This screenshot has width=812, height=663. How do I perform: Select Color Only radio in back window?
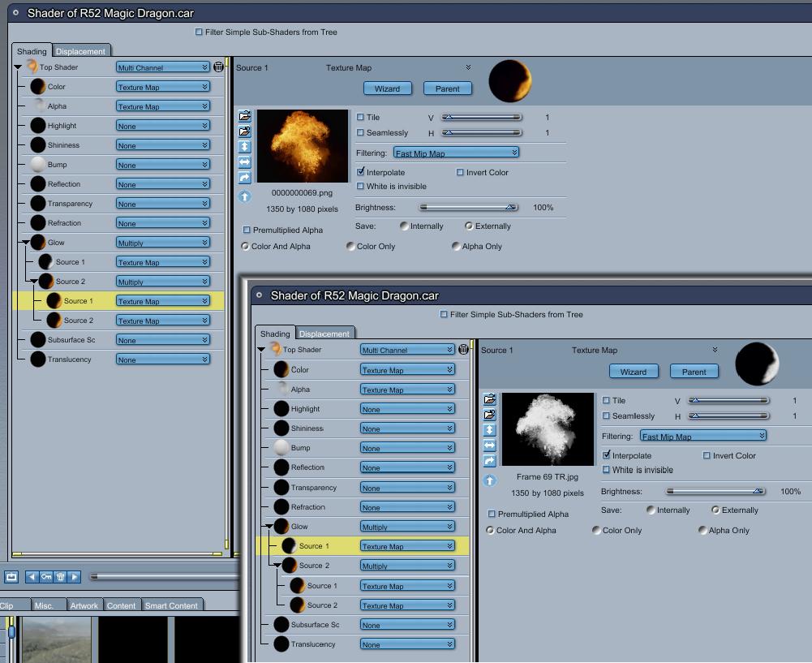point(350,246)
